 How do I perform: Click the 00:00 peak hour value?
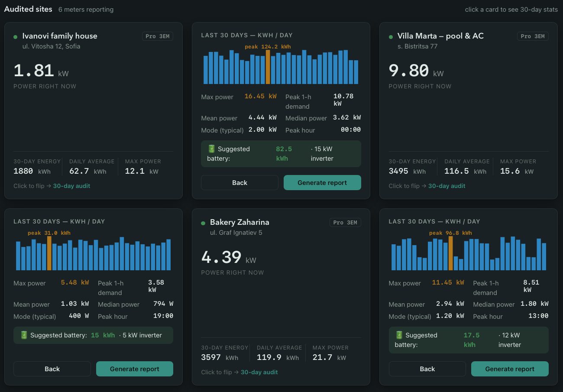point(351,130)
